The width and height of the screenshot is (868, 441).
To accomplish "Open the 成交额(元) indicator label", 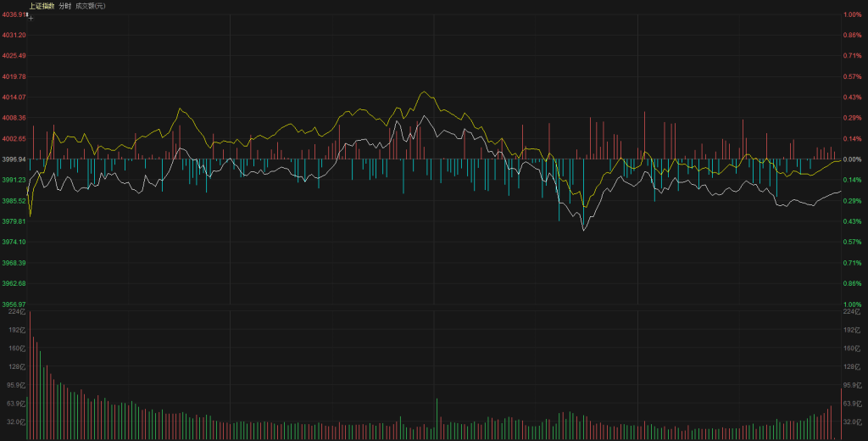I will pos(91,6).
